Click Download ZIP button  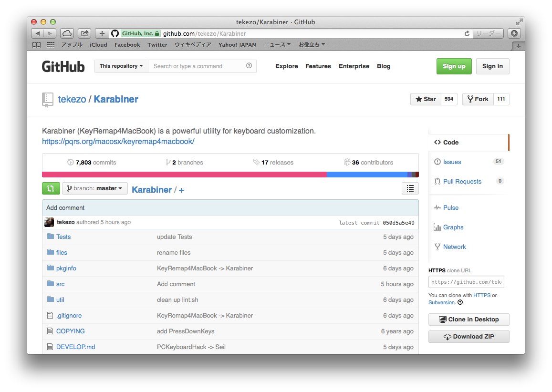(469, 337)
